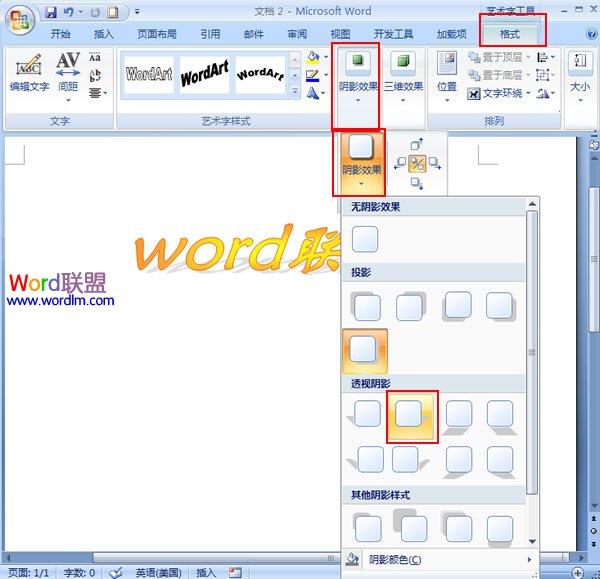This screenshot has height=579, width=600.
Task: Click the Aa even height icon
Action: click(95, 58)
